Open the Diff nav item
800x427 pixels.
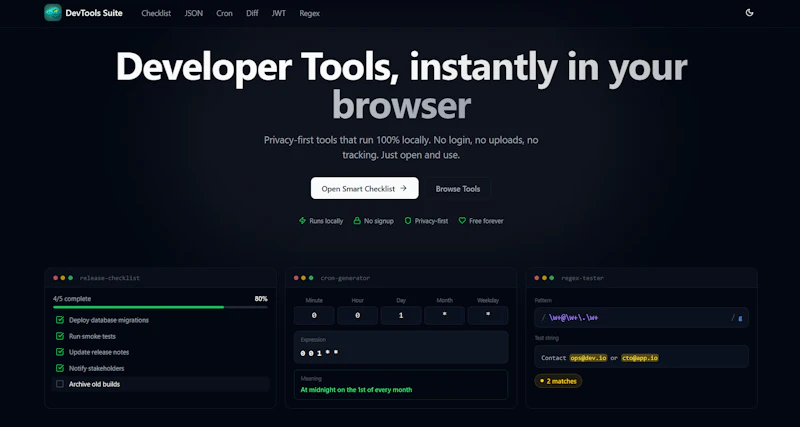click(252, 13)
